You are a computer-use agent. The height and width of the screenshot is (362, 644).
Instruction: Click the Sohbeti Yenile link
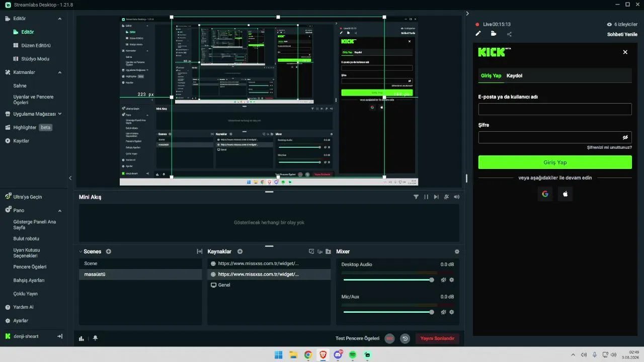click(x=622, y=34)
